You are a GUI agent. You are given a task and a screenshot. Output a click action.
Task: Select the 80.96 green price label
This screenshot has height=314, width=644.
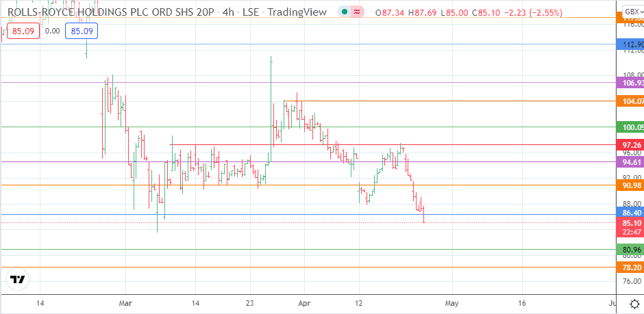pyautogui.click(x=630, y=250)
